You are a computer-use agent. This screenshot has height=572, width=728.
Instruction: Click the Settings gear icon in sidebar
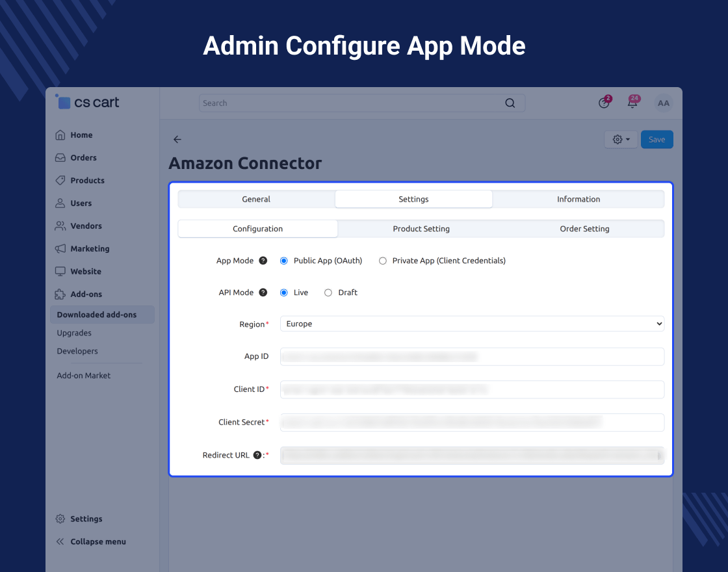pyautogui.click(x=60, y=519)
